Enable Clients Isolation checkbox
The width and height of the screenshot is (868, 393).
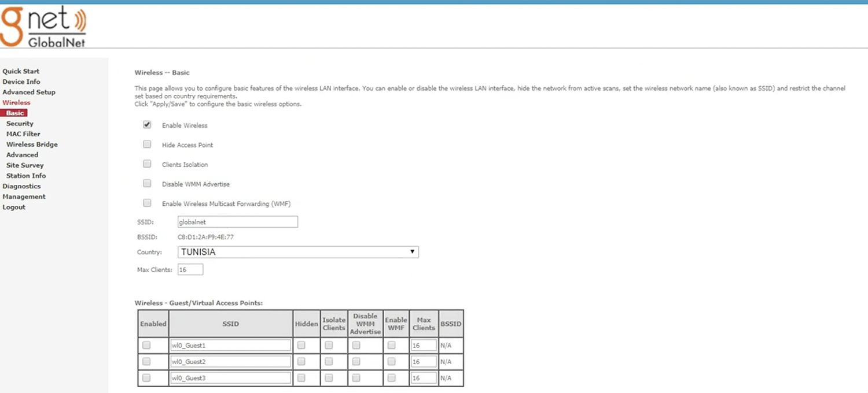click(x=147, y=164)
